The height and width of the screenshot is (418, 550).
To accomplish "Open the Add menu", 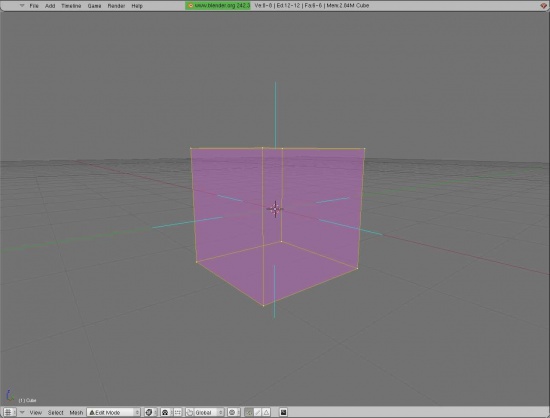I will [x=50, y=6].
